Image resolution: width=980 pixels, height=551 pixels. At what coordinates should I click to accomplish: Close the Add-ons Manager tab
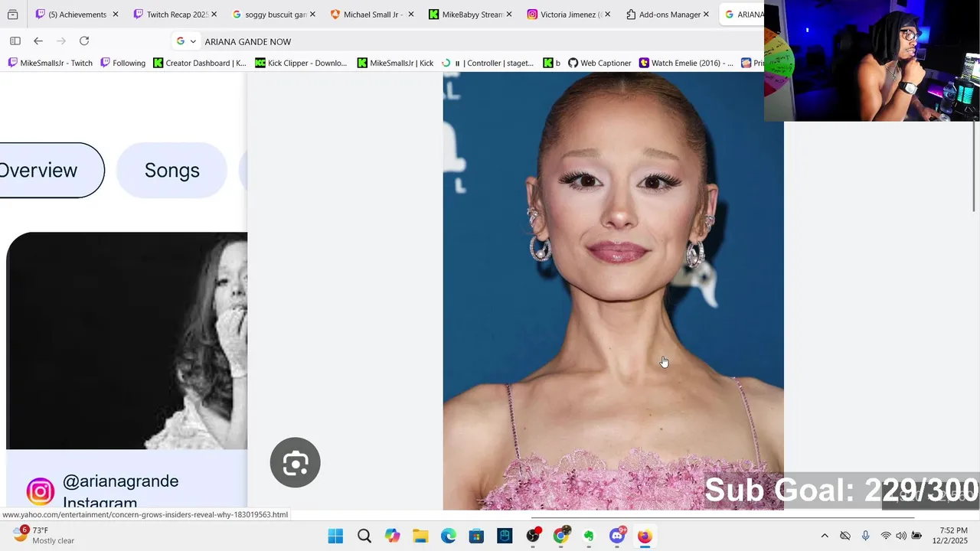(706, 15)
